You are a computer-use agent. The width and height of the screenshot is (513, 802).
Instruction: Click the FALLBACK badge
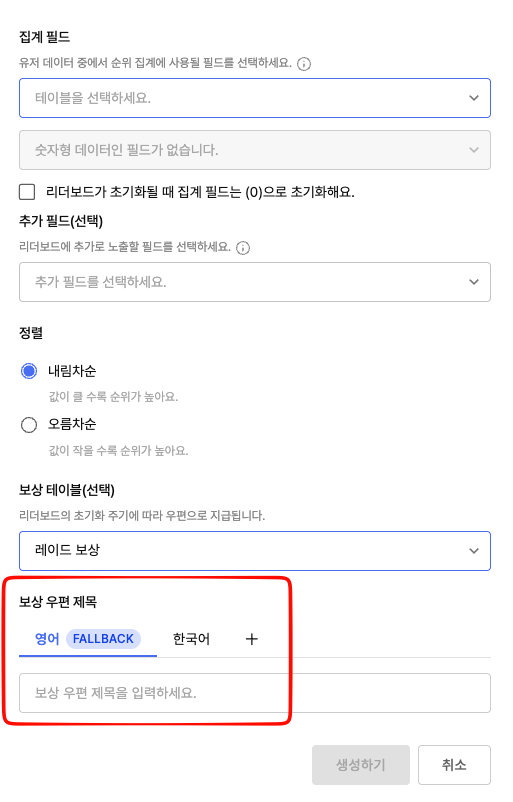tap(103, 639)
